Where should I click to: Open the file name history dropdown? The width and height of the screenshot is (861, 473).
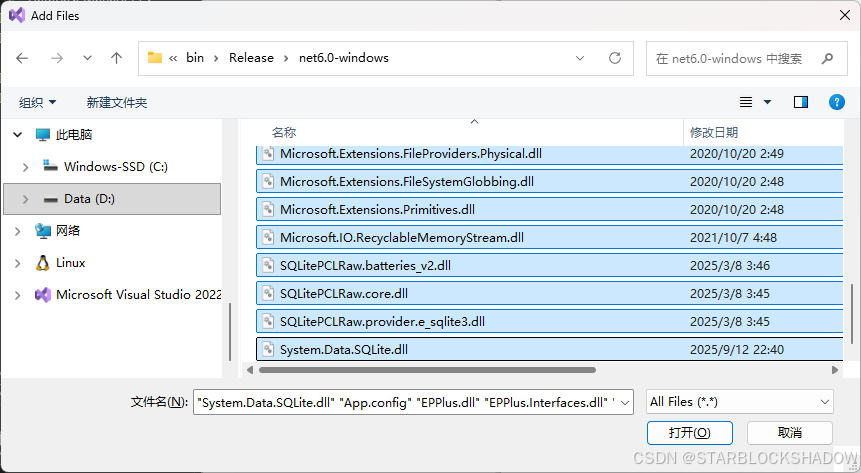click(x=625, y=403)
